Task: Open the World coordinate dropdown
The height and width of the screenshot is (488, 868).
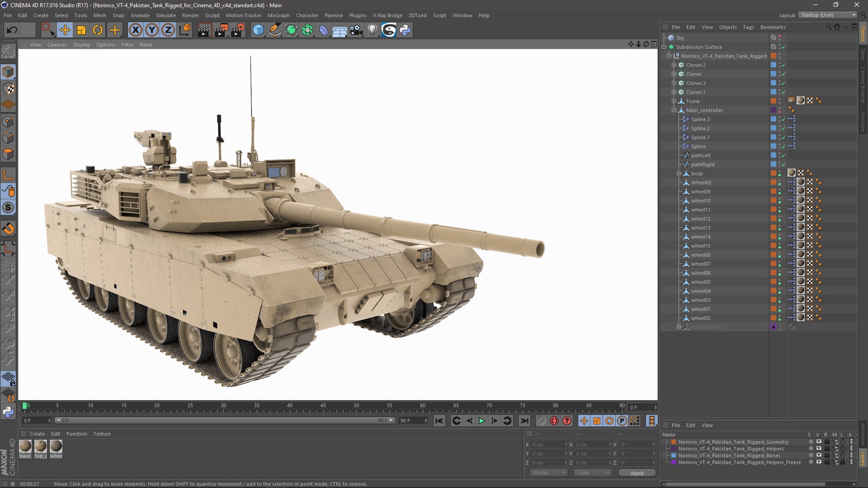Action: click(x=549, y=473)
